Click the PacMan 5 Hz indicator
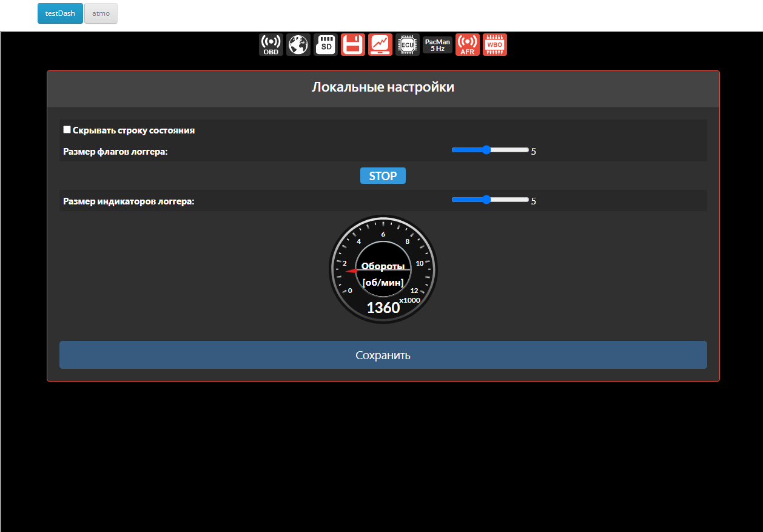Screen dimensions: 763x532 click(437, 45)
